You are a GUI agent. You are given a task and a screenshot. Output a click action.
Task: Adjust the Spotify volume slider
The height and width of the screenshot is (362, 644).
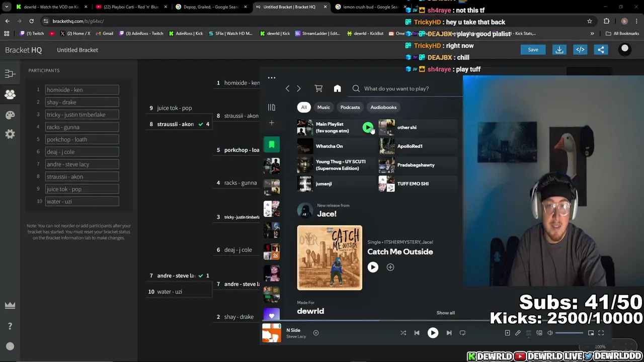569,333
